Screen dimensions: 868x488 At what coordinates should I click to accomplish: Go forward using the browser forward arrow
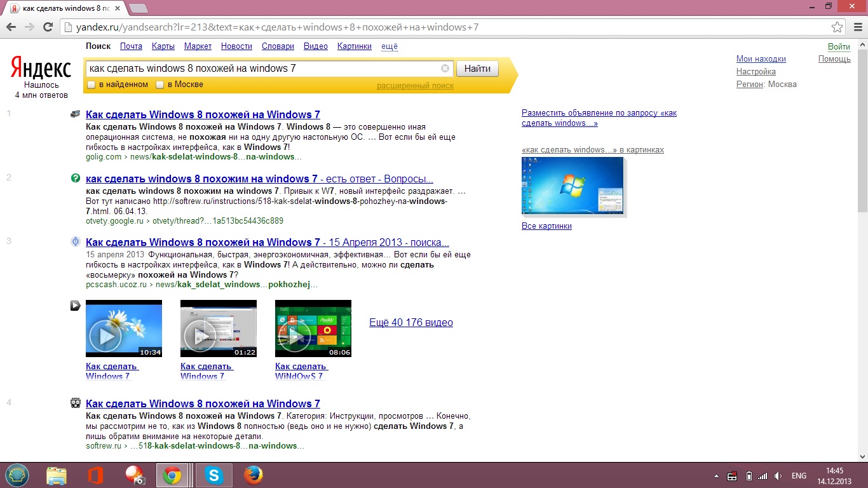[29, 27]
